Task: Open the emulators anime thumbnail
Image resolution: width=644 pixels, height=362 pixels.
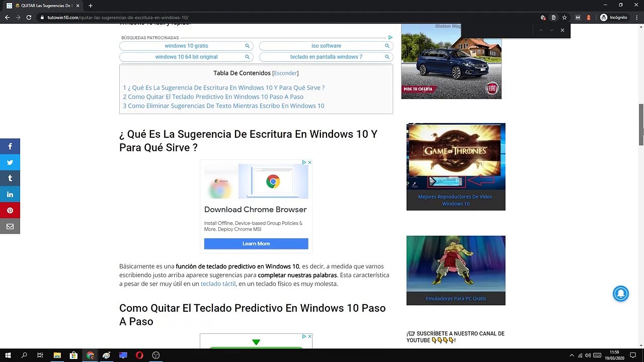Action: pyautogui.click(x=456, y=264)
